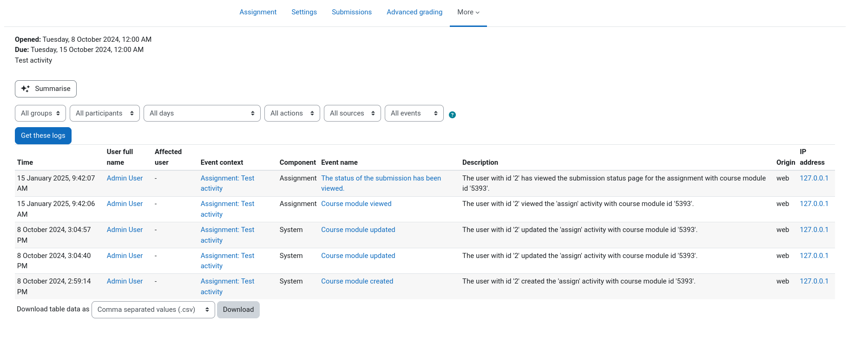Open Admin User link in 3:04:57 PM row

(x=125, y=230)
